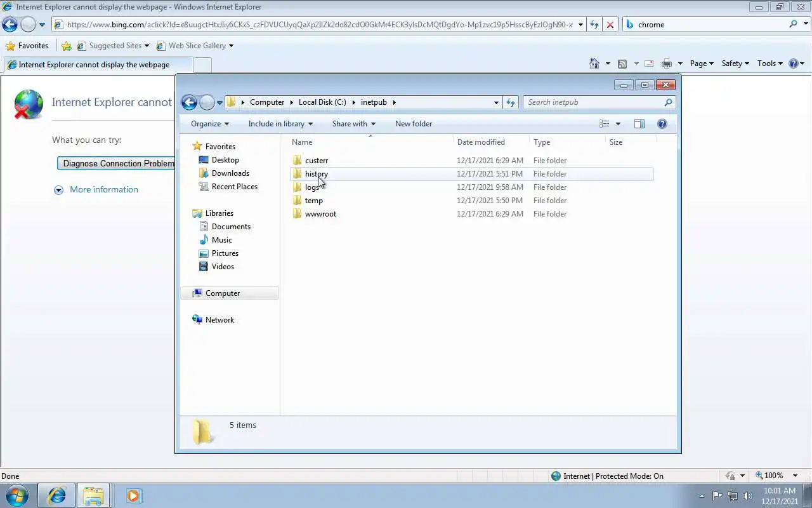
Task: Click Computer in the address breadcrumb
Action: click(267, 102)
